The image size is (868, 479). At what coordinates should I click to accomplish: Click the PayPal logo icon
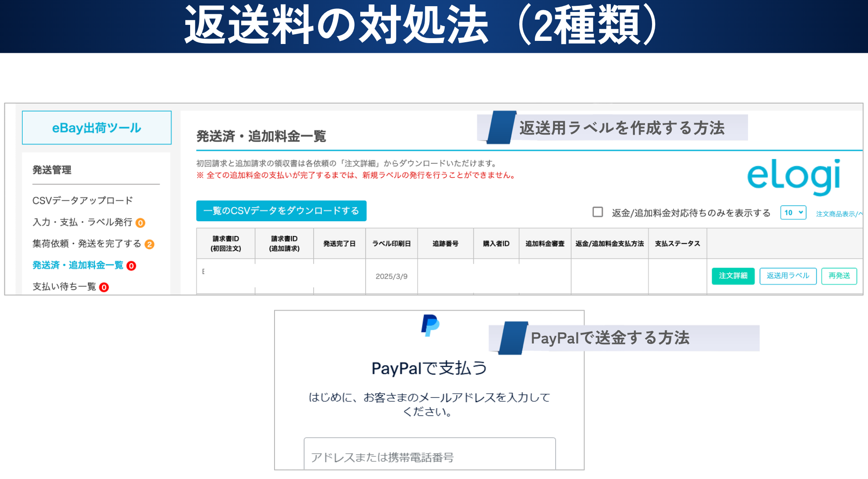click(x=430, y=325)
